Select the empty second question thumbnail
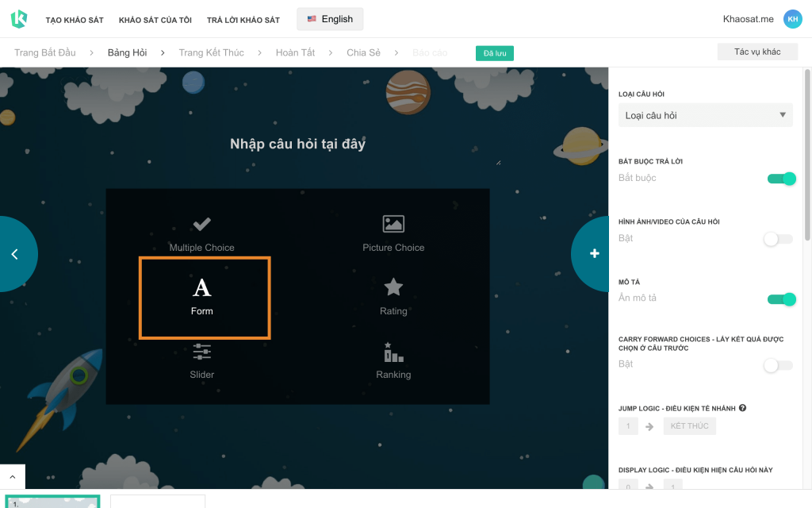 (x=158, y=502)
